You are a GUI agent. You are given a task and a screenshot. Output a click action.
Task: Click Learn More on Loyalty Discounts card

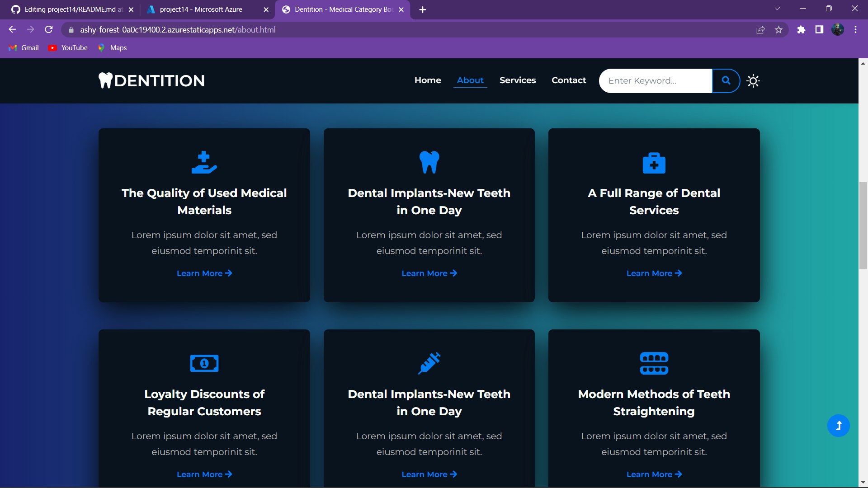click(x=204, y=474)
